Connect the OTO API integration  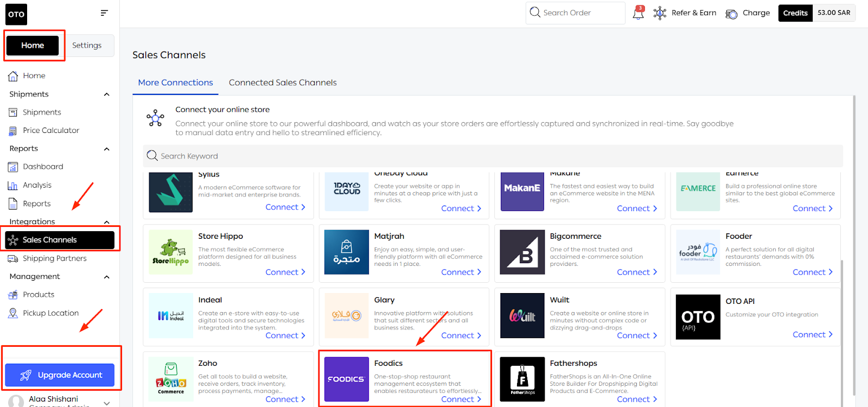click(x=813, y=334)
